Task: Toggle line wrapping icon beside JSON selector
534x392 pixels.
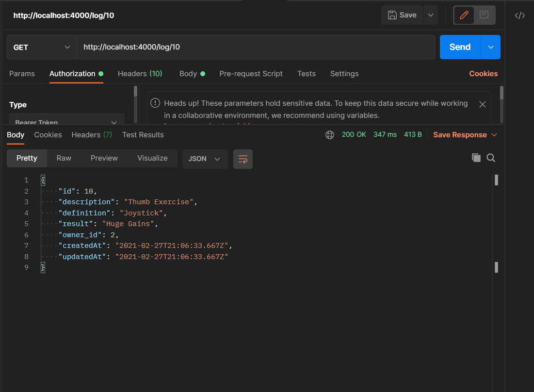Action: pos(243,159)
